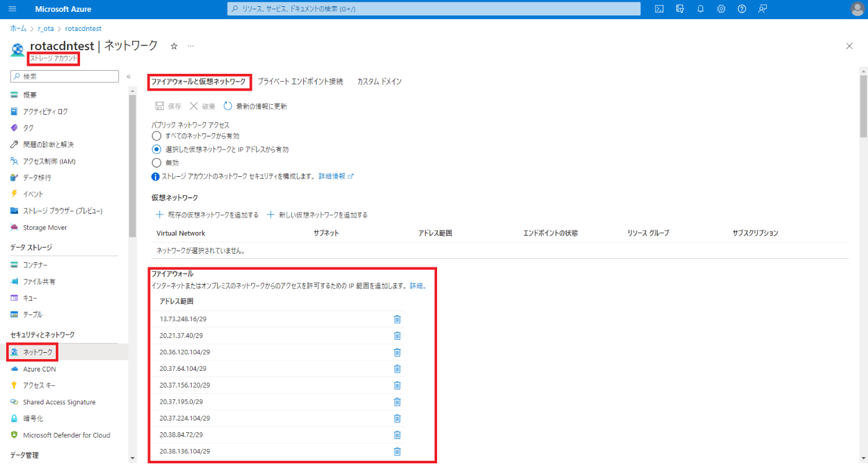Enable access from all networks radio option
This screenshot has height=467, width=868.
point(157,135)
